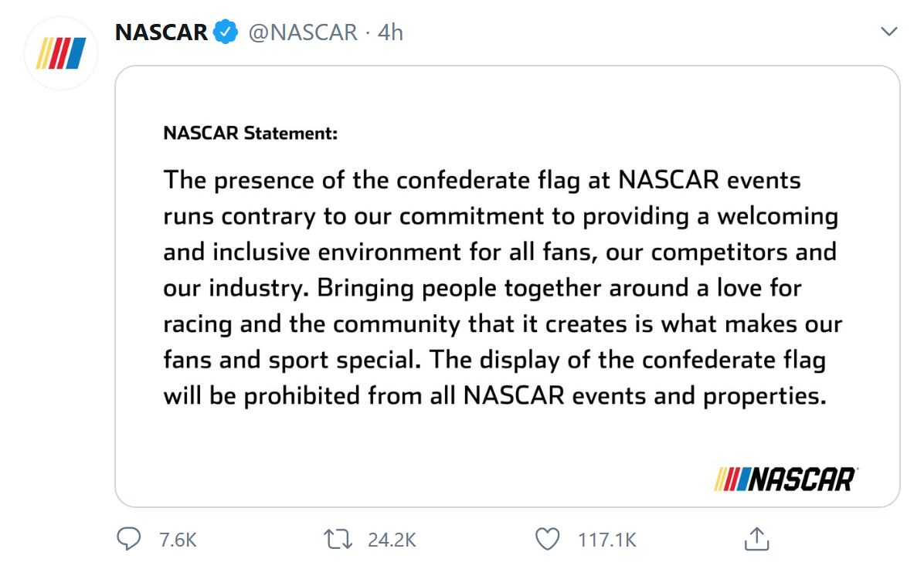Click the NASCAR profile avatar
924x569 pixels.
coord(61,54)
